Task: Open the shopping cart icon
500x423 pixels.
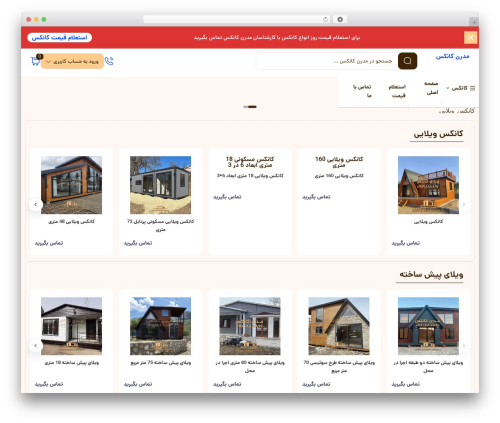Action: (35, 61)
